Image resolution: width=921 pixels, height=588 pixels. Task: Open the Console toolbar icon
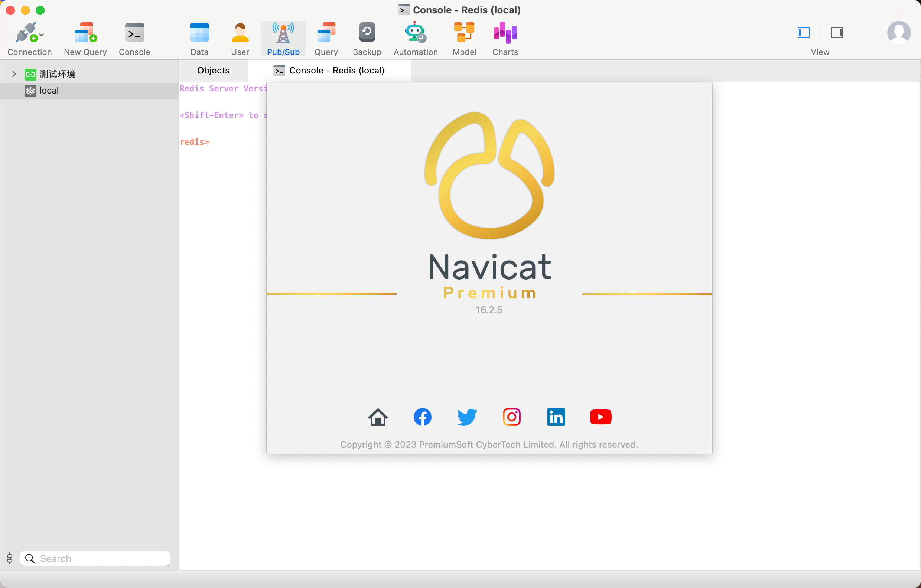[134, 39]
